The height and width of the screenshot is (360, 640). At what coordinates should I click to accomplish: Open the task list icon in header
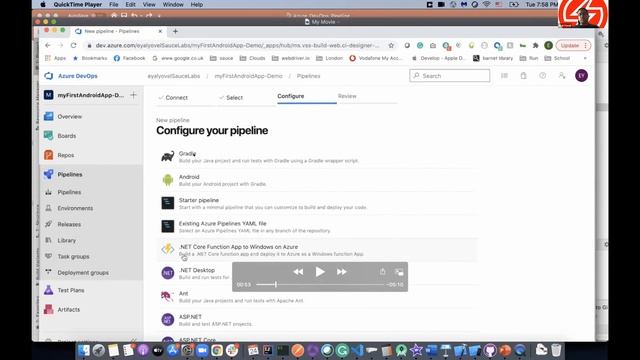(x=504, y=76)
